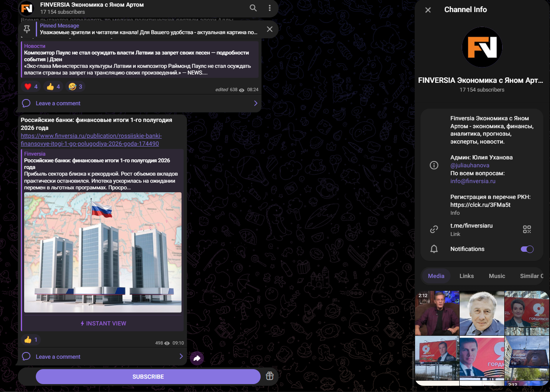This screenshot has height=392, width=550.
Task: Open the https://clck.ru/3FMa5t registration link
Action: (480, 205)
